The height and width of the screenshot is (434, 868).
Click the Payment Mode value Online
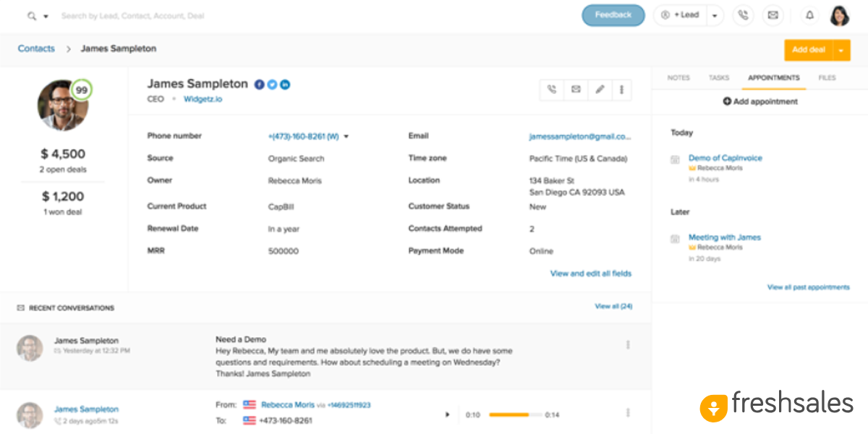click(x=541, y=251)
